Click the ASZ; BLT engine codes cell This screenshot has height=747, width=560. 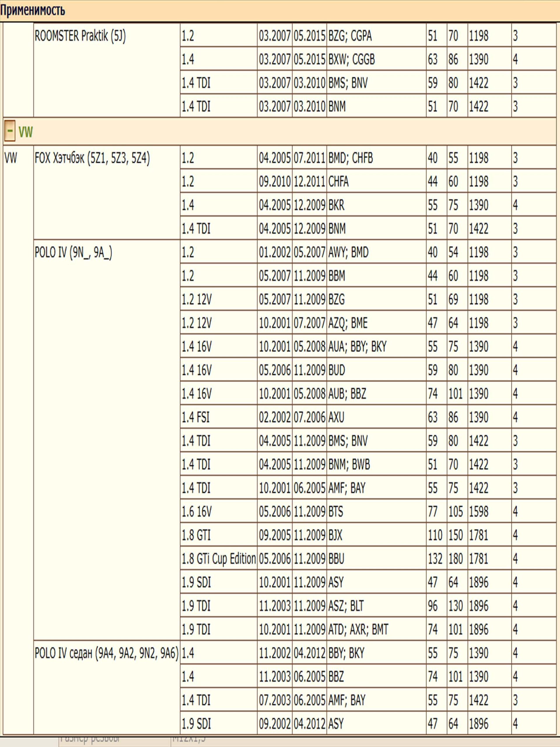pyautogui.click(x=346, y=605)
